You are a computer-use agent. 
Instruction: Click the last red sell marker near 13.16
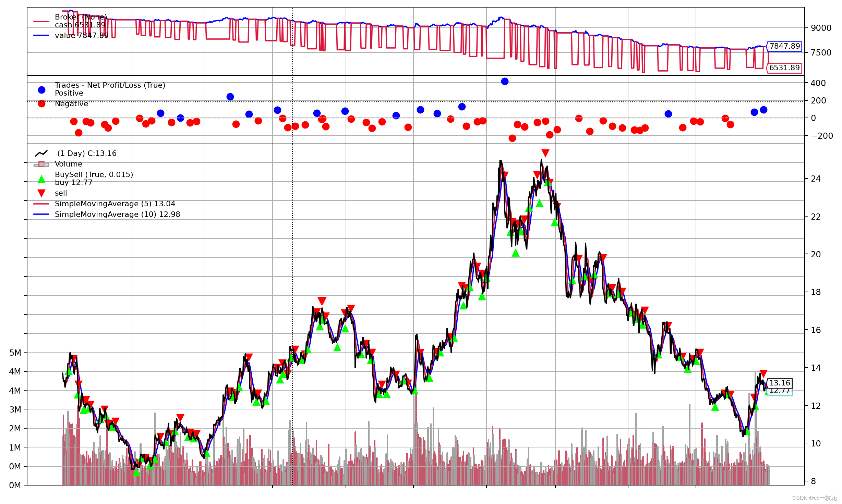(763, 373)
